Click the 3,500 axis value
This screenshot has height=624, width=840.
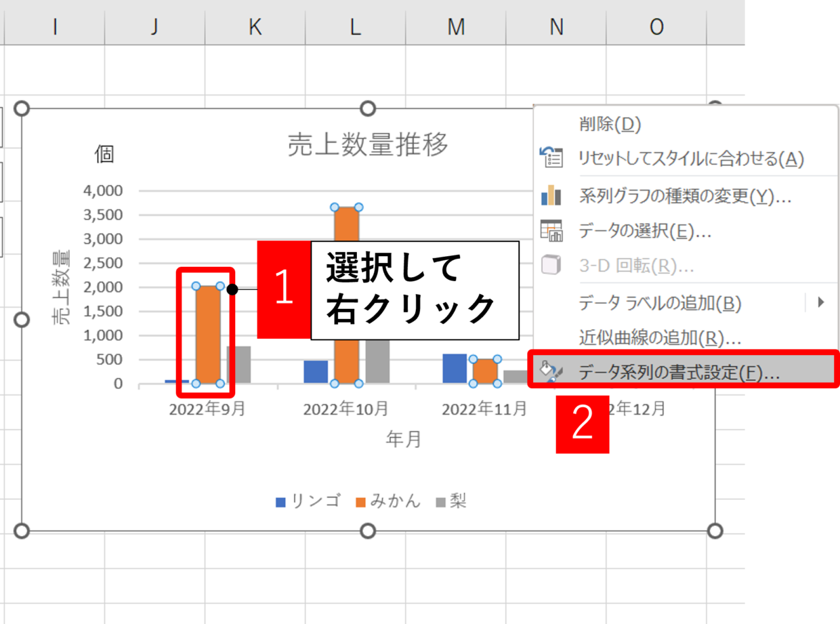point(103,215)
